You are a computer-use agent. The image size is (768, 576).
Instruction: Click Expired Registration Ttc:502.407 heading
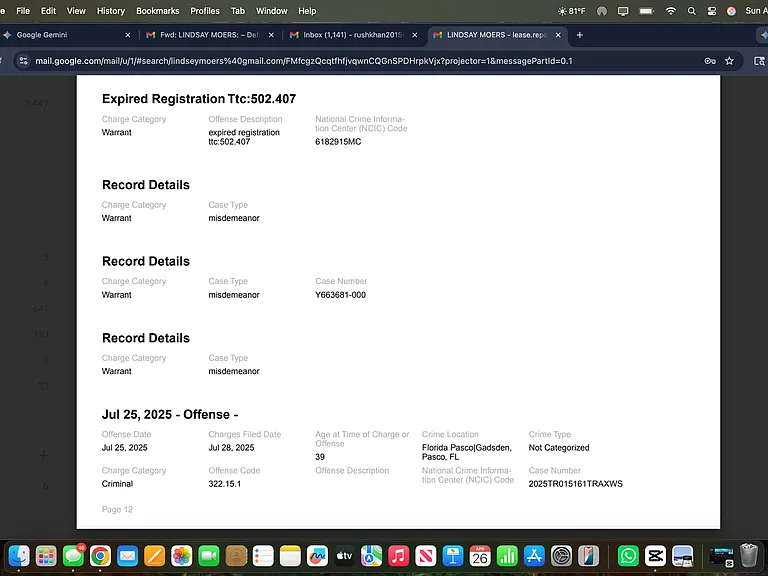pos(199,99)
